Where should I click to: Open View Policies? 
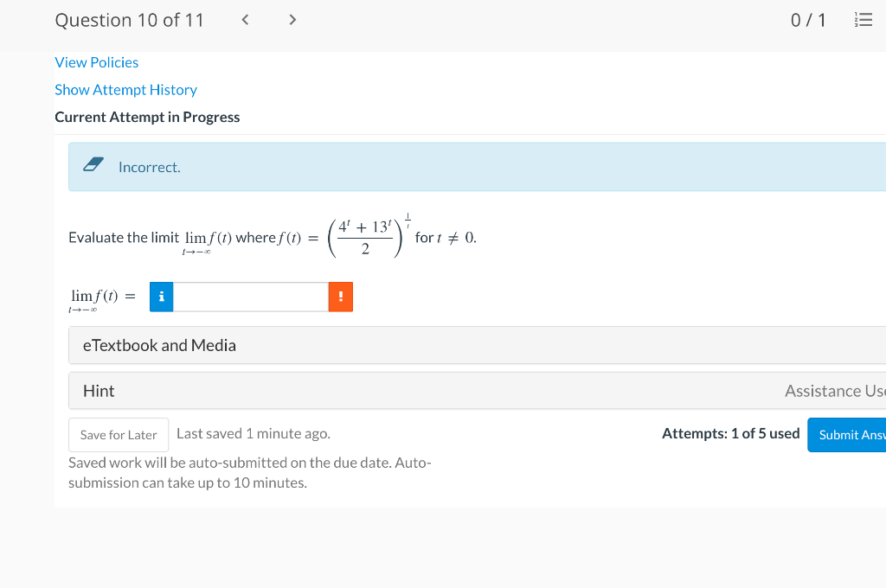point(96,61)
